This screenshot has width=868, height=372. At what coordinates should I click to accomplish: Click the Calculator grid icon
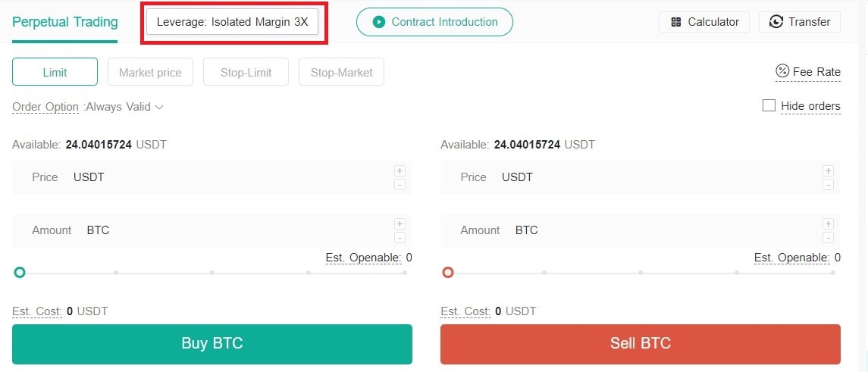click(675, 22)
